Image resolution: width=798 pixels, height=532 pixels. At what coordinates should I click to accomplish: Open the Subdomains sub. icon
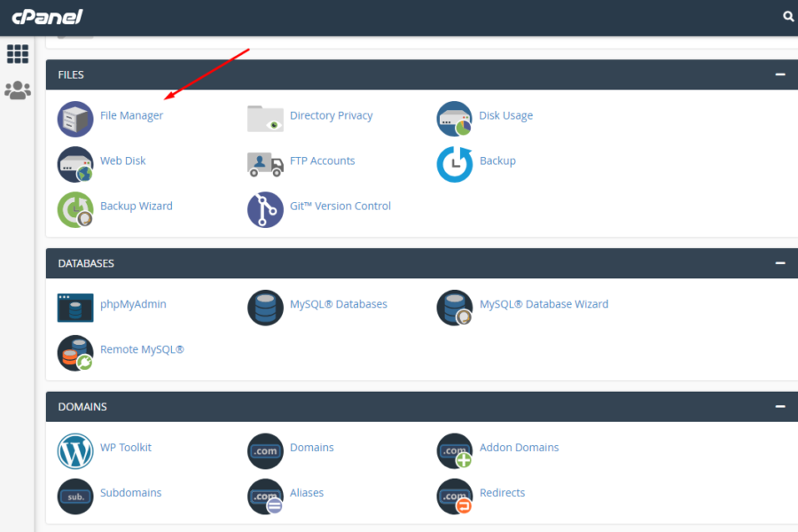click(x=75, y=497)
